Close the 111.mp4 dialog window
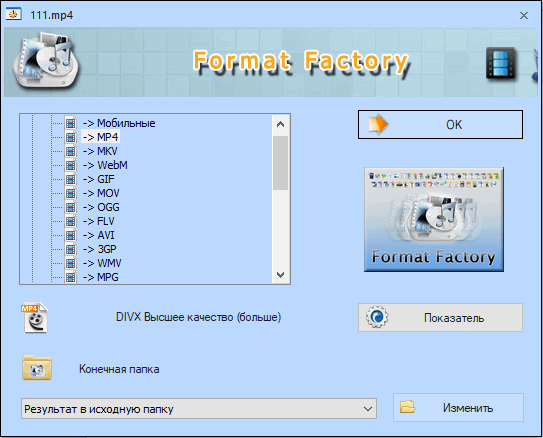 click(524, 15)
